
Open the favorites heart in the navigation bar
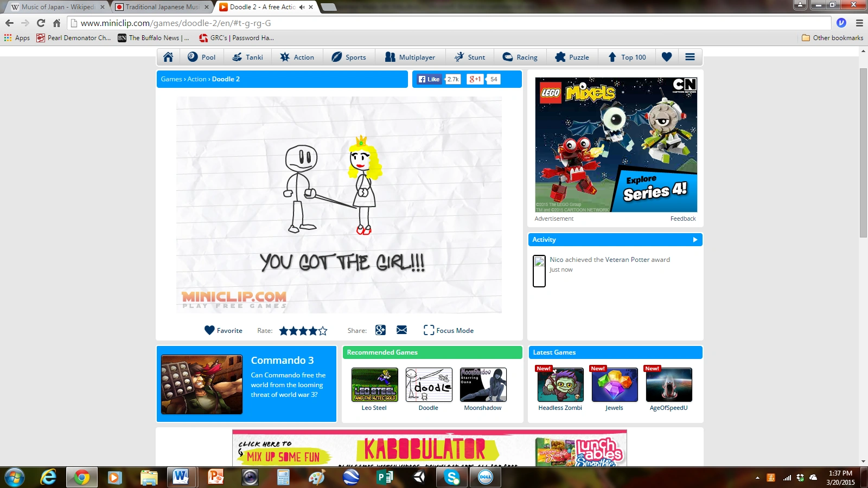click(x=667, y=57)
